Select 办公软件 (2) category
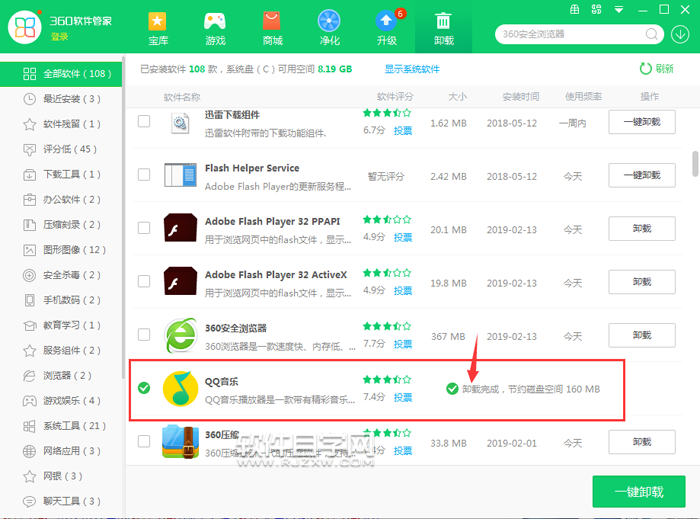The width and height of the screenshot is (700, 519). pyautogui.click(x=62, y=199)
